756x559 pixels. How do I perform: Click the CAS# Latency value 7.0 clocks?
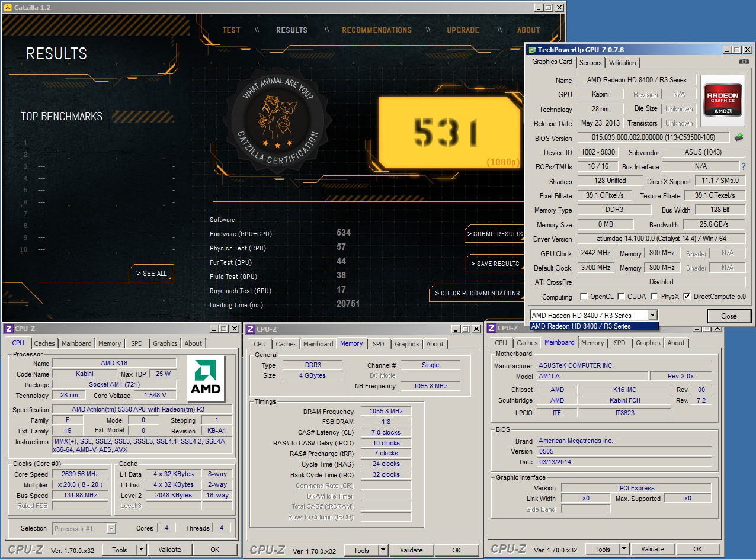[x=386, y=432]
